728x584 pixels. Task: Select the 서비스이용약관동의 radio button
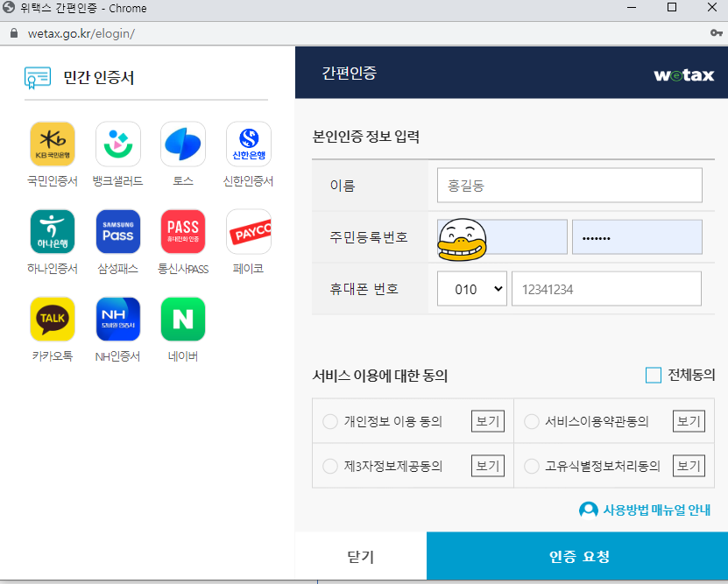[532, 421]
